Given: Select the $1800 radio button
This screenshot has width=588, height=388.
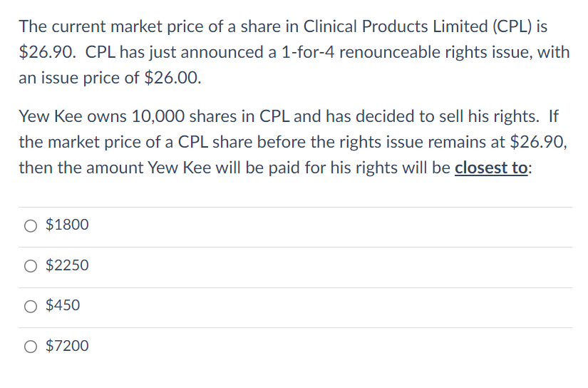Looking at the screenshot, I should point(31,226).
